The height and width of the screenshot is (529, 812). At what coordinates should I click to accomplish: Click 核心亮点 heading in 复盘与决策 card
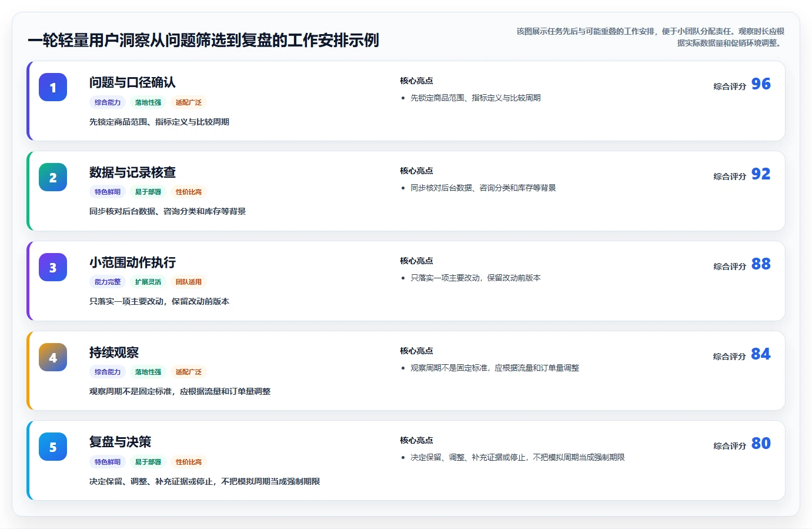[x=416, y=441]
